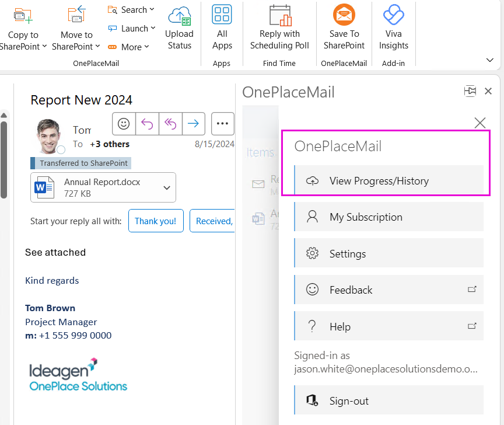Image resolution: width=504 pixels, height=425 pixels.
Task: Collapse the ribbon using the chevron
Action: (490, 60)
